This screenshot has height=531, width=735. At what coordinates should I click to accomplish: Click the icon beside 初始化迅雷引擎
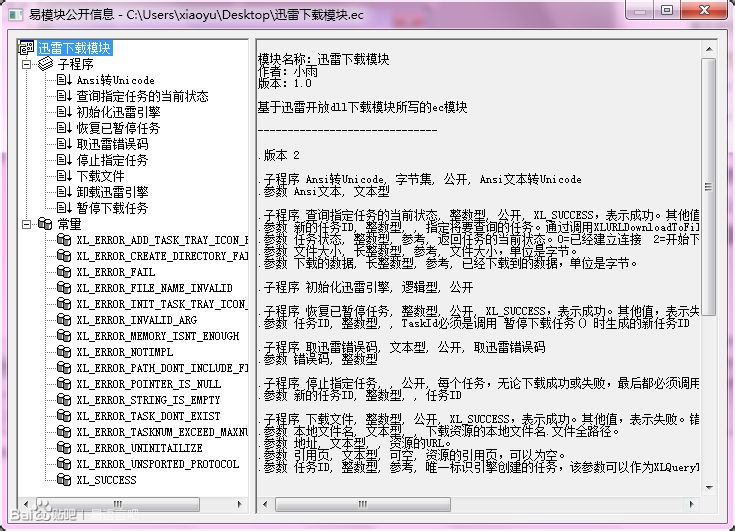pos(64,112)
